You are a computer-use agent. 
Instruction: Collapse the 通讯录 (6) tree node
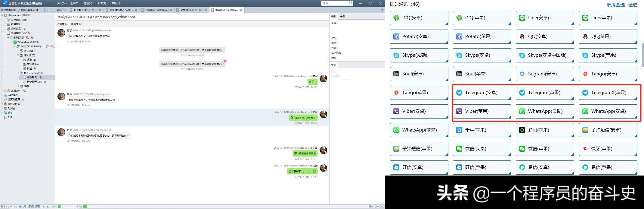18,55
